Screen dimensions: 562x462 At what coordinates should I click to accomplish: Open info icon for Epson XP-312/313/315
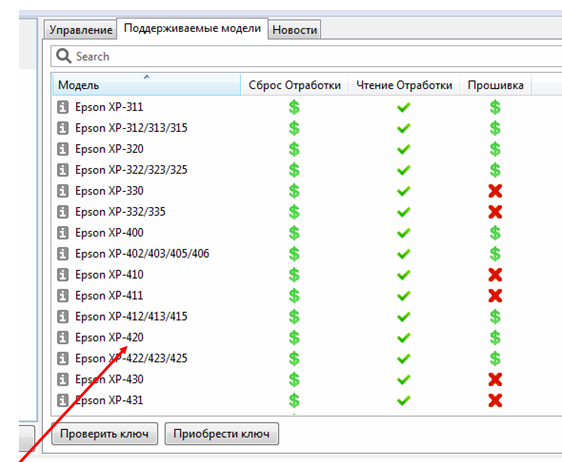[x=63, y=128]
